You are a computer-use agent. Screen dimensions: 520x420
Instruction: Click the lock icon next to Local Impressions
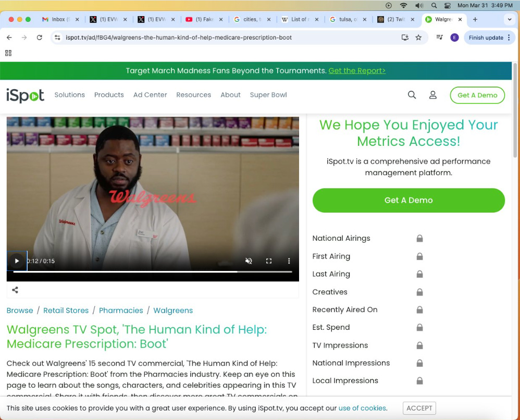click(419, 380)
